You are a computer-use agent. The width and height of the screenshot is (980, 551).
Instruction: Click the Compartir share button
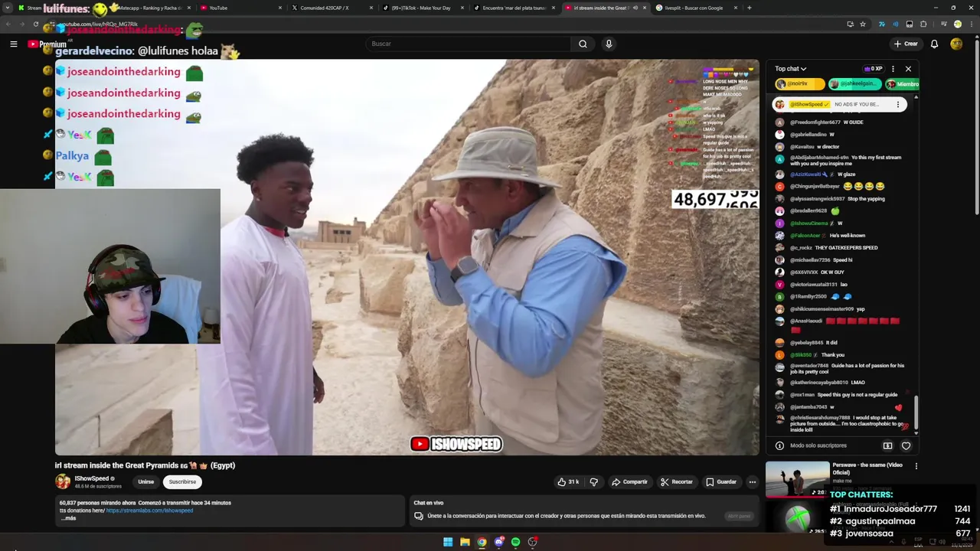pyautogui.click(x=629, y=482)
